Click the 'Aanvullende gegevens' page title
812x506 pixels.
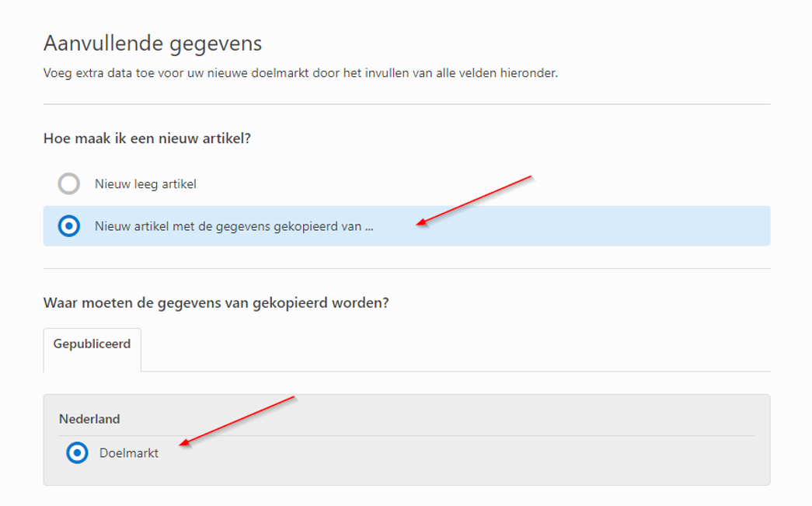pos(152,43)
